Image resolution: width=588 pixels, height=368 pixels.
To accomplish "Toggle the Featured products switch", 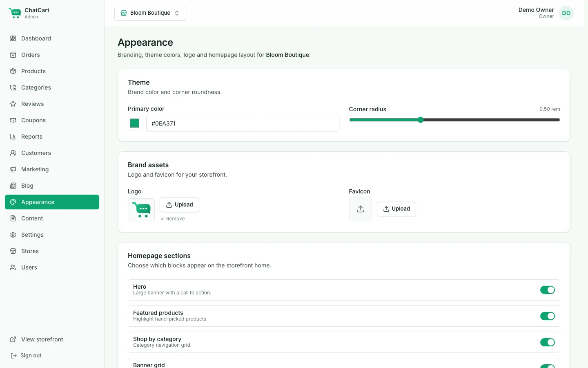I will tap(548, 316).
